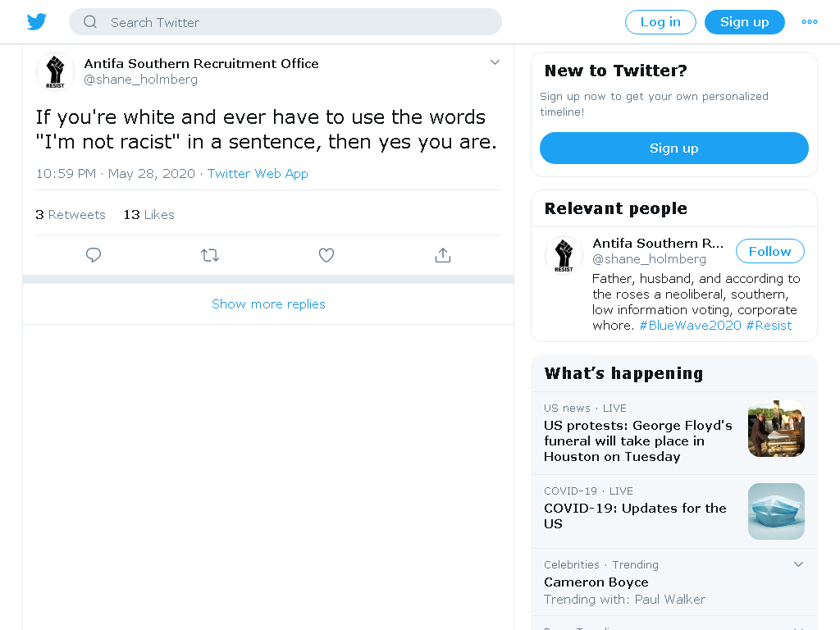Click the reply speech bubble icon
840x630 pixels.
94,255
